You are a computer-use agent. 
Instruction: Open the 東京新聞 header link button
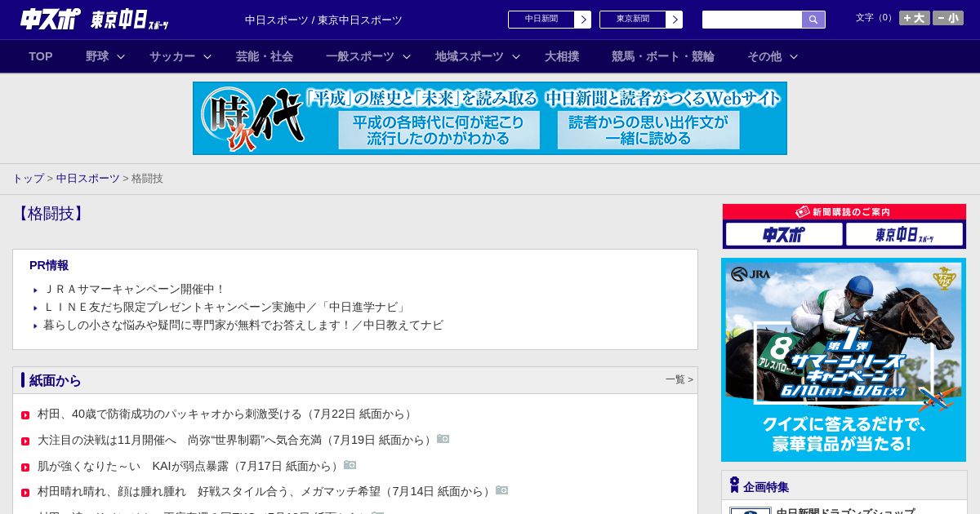point(641,20)
